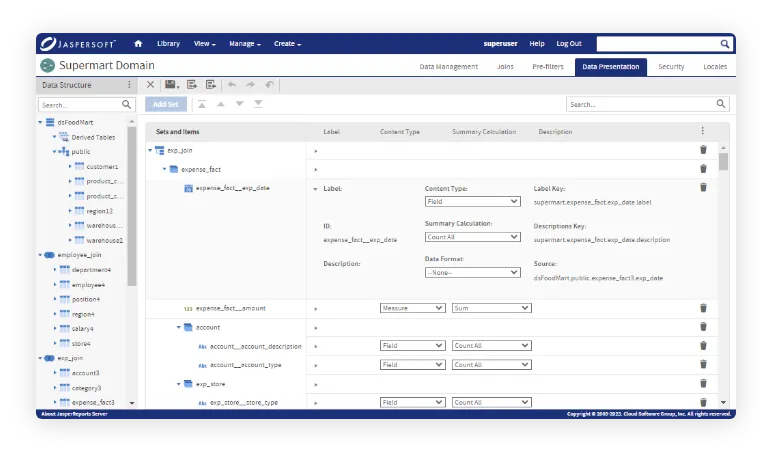Select the Data Presentation tab
The height and width of the screenshot is (458, 772).
[x=611, y=66]
